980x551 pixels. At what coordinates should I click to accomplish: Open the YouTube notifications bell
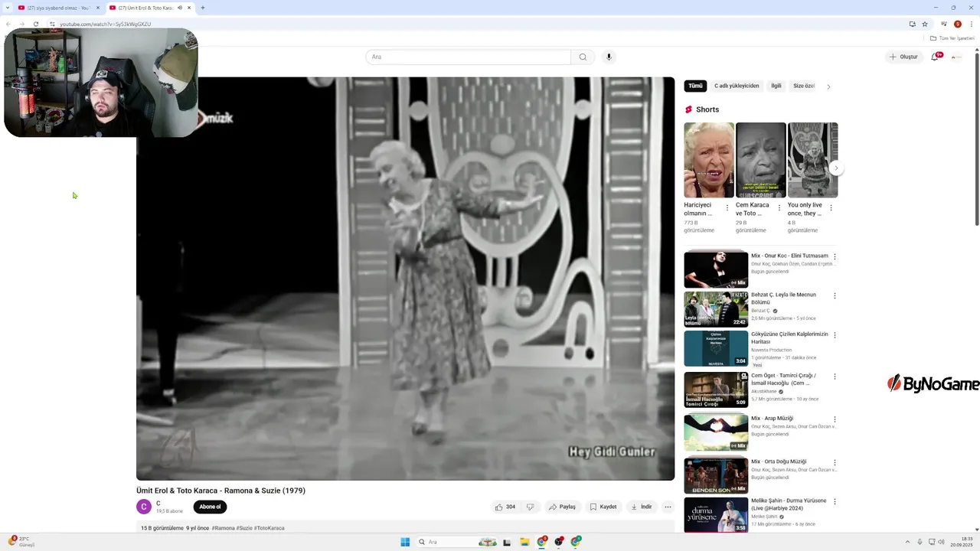pos(935,57)
